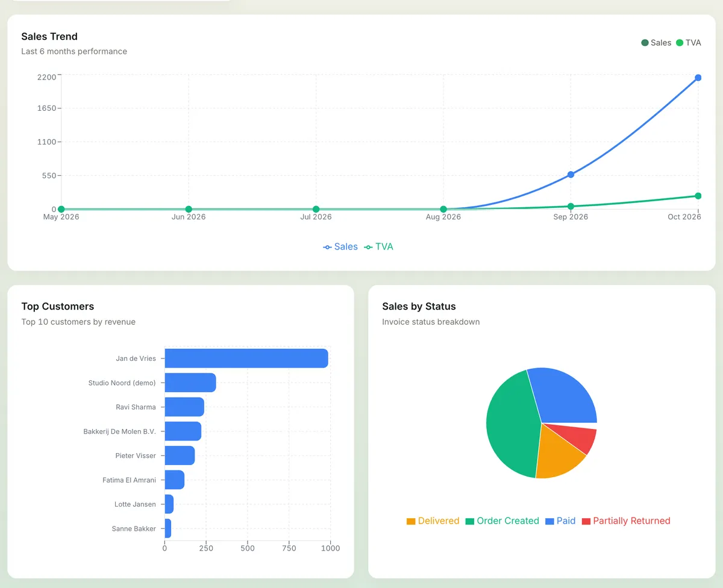Click the Jan de Vries revenue bar
This screenshot has width=723, height=588.
click(x=246, y=358)
